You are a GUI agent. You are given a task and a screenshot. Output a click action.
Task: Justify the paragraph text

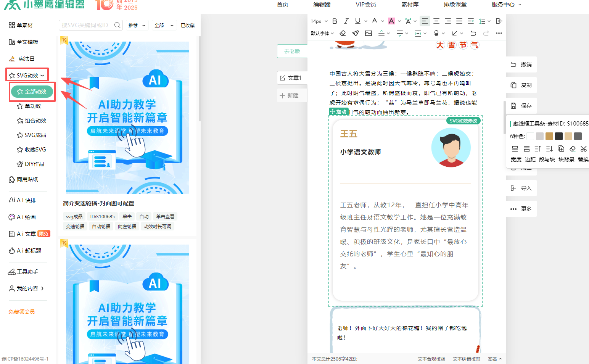(459, 21)
